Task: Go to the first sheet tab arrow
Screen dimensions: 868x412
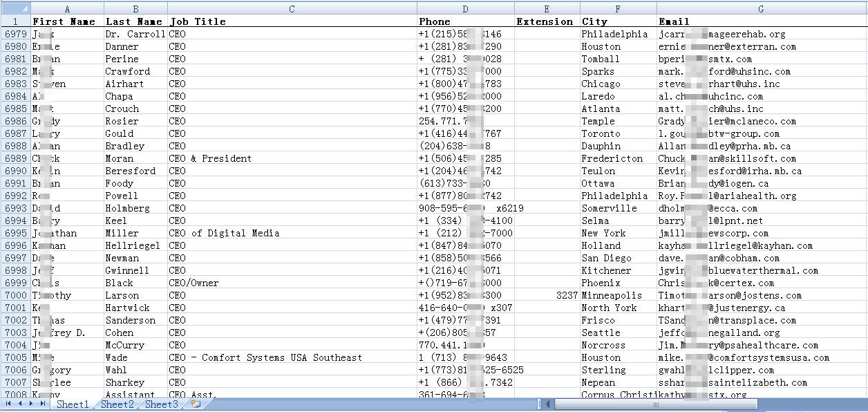Action: tap(10, 404)
